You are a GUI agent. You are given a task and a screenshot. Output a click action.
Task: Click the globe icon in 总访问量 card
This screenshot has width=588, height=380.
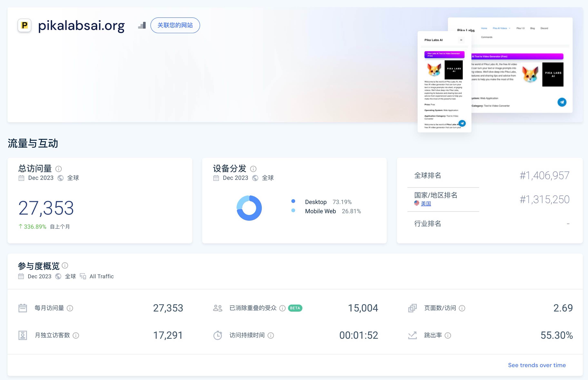coord(60,178)
